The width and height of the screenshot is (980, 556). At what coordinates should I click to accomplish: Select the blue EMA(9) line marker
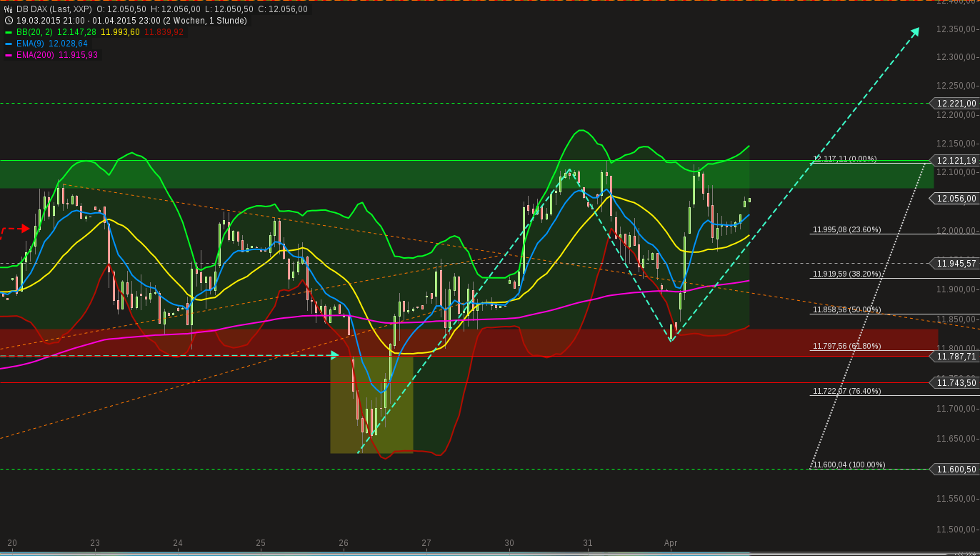click(8, 43)
